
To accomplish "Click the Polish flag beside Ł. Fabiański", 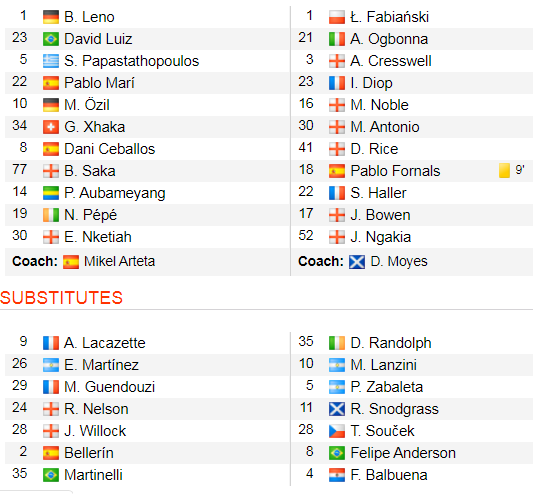I will (x=337, y=17).
